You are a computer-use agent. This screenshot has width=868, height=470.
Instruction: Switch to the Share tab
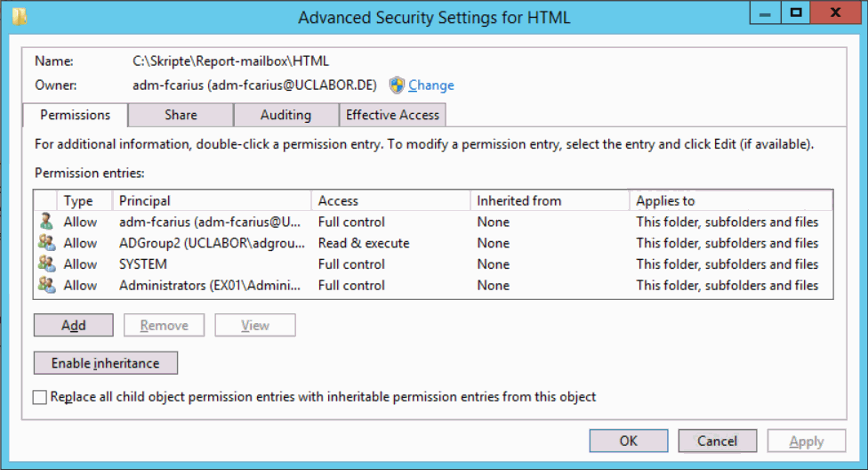181,115
